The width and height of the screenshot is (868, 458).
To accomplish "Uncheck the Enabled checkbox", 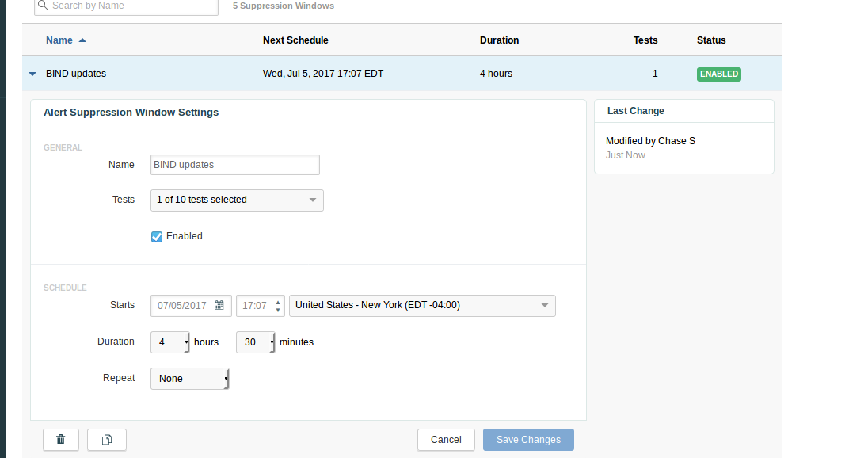I will point(157,236).
